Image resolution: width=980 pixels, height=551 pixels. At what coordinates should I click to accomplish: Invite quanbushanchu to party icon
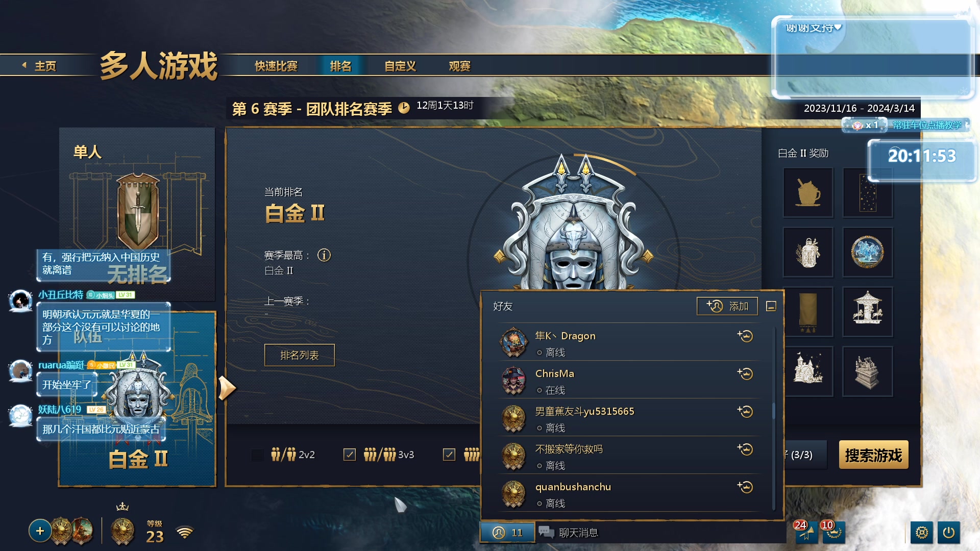[x=745, y=487]
